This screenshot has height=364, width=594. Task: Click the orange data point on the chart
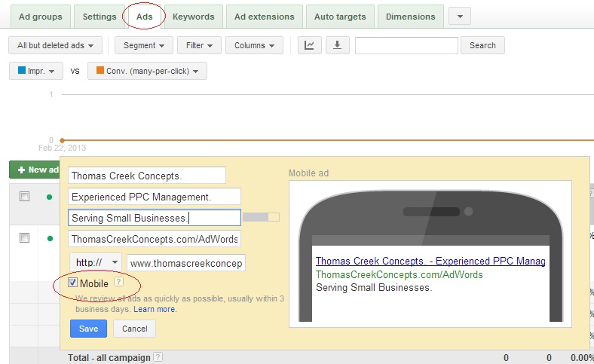(62, 140)
